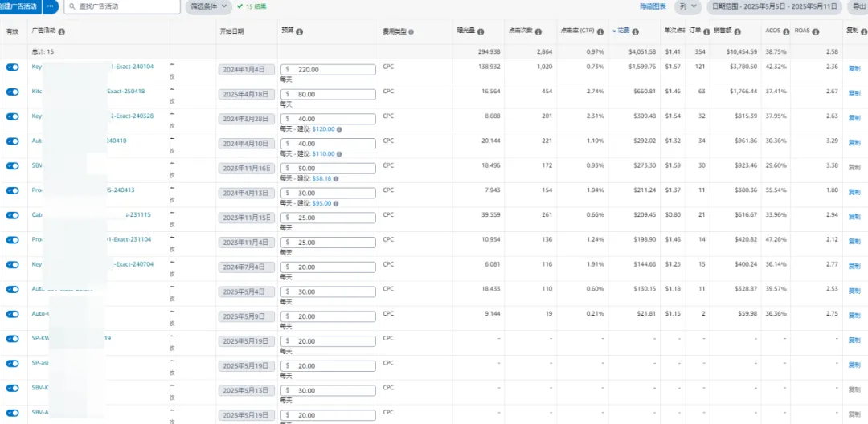Screen dimensions: 868x424
Task: Click the descending sort arrow before 花费
Action: point(614,31)
